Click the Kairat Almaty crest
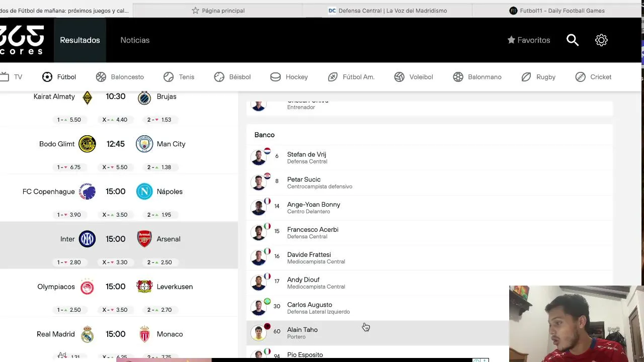The width and height of the screenshot is (644, 362). point(87,97)
